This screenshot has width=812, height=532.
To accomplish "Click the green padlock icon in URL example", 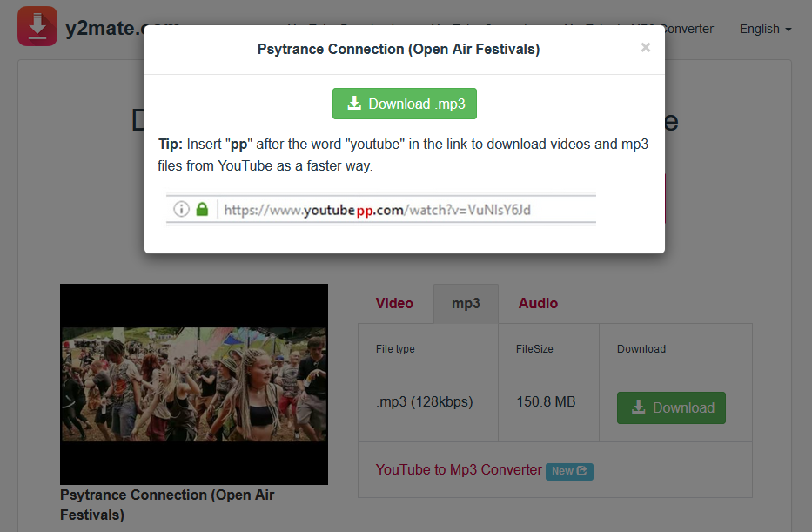I will click(202, 209).
